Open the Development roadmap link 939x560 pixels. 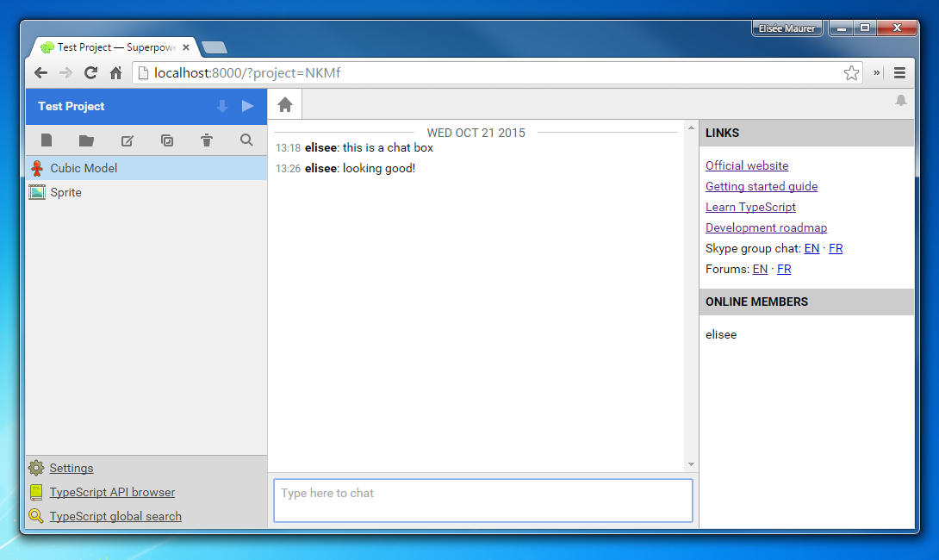(x=766, y=227)
